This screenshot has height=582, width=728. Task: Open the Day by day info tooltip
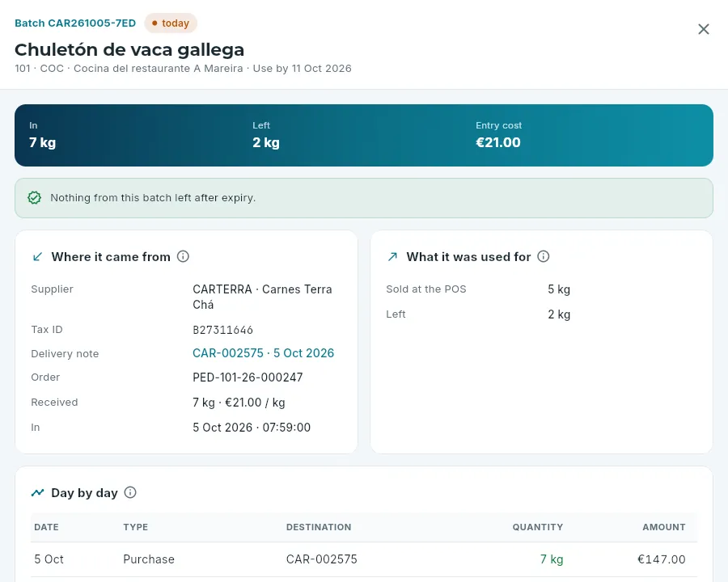(130, 492)
